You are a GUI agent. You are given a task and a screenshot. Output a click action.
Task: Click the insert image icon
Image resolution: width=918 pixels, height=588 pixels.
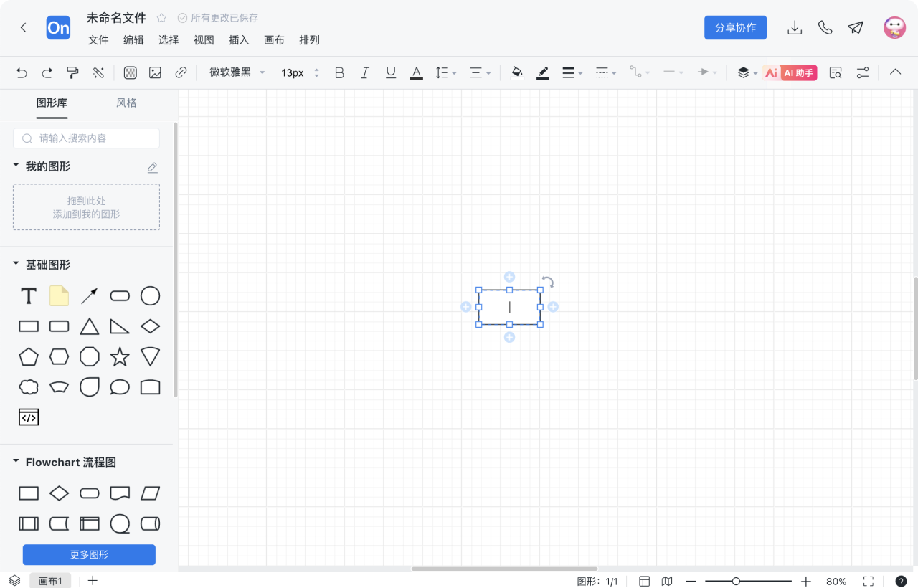[x=155, y=72]
